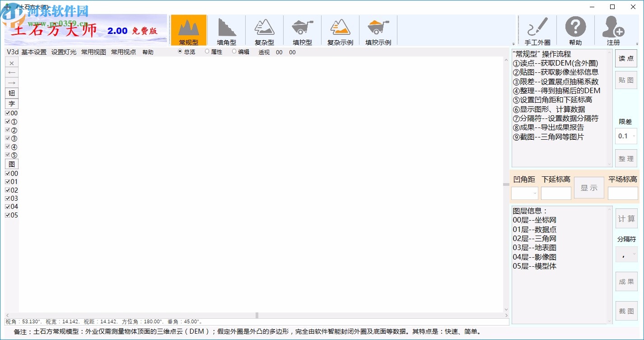Screen dimensions: 644x340
Task: Select the 常规型 model tool
Action: click(189, 30)
